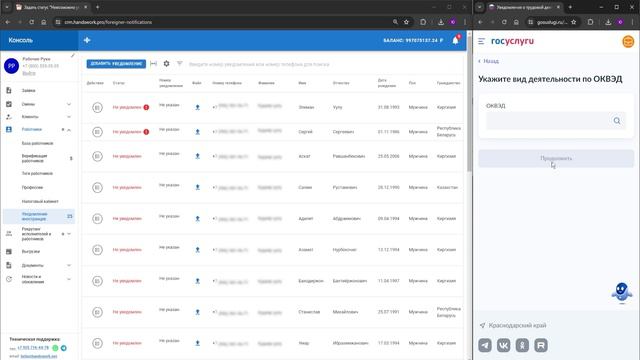Open tab list dropdown in CRM browser window

pyautogui.click(x=7, y=7)
